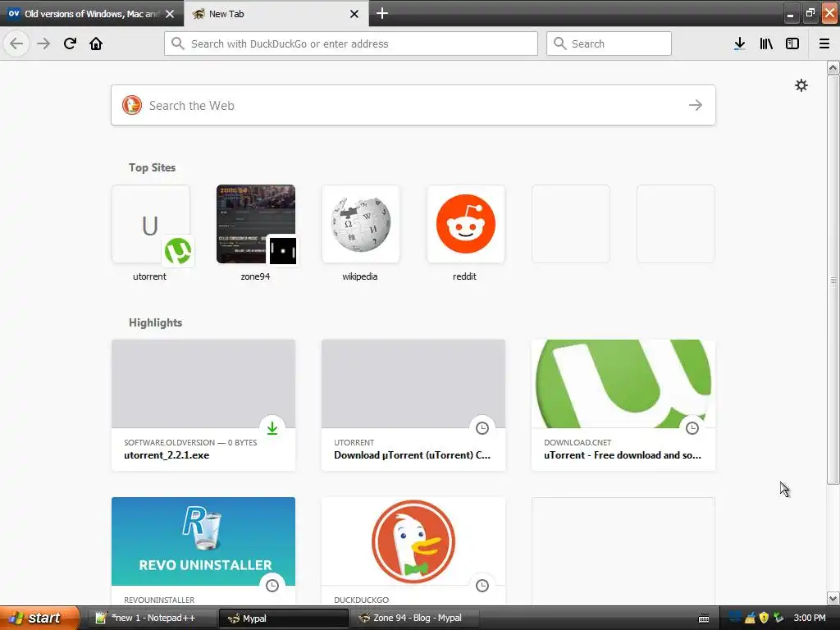The height and width of the screenshot is (630, 840).
Task: Focus the toolbar Search field
Action: click(x=609, y=43)
